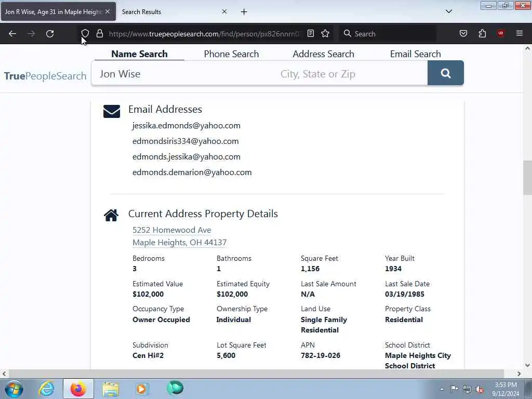The height and width of the screenshot is (399, 532).
Task: Expand the list all tabs chevron
Action: 448,11
